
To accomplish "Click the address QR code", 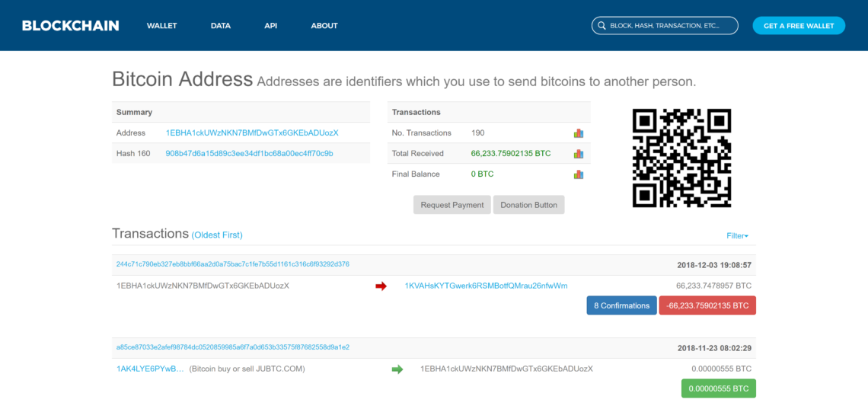I will tap(681, 158).
